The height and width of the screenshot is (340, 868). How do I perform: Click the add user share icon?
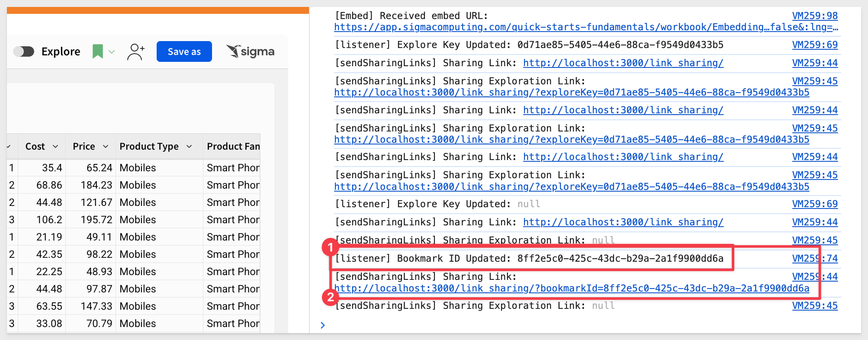136,51
